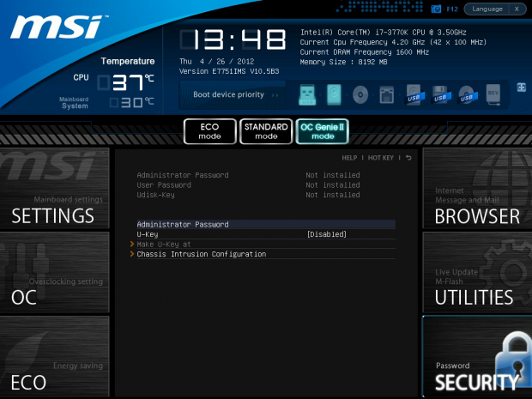Screen dimensions: 532x399
Task: Select the USB hard disk boot icon
Action: (x=414, y=94)
